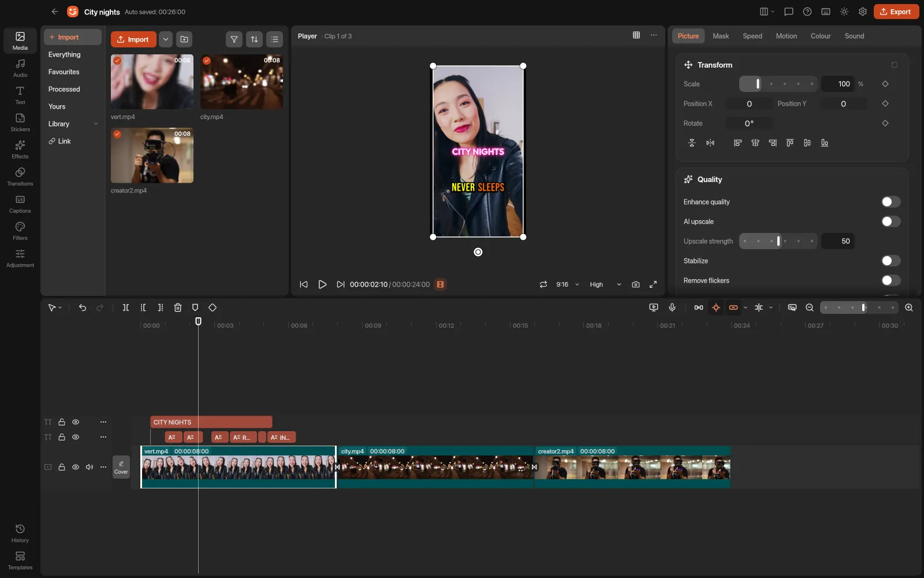
Task: Click the Export button
Action: [x=896, y=12]
